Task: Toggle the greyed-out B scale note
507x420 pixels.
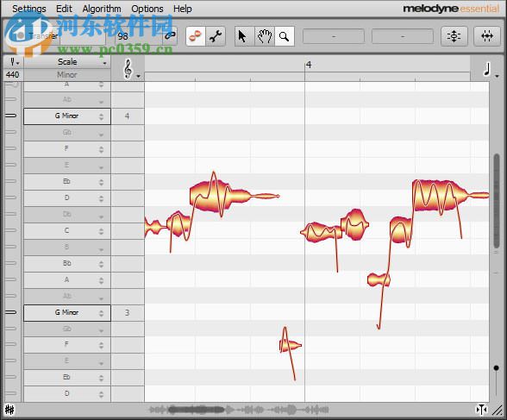Action: tap(67, 248)
